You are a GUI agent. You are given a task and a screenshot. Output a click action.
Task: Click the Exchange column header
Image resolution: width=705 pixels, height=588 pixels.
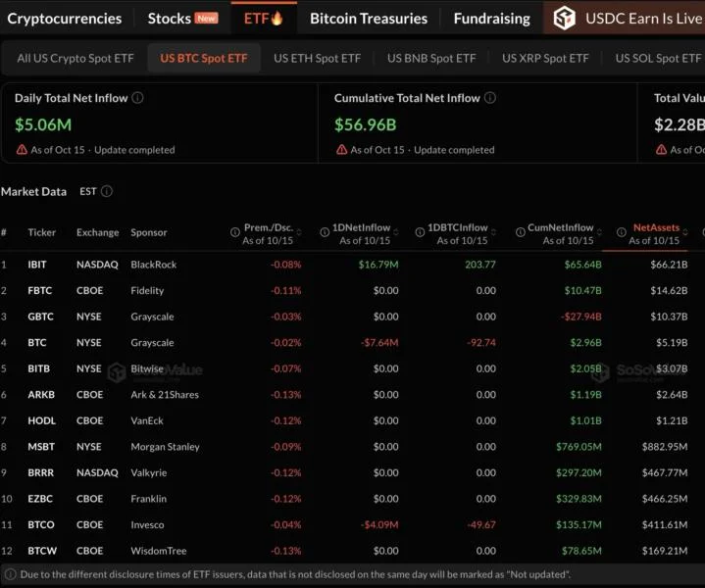[x=98, y=233]
